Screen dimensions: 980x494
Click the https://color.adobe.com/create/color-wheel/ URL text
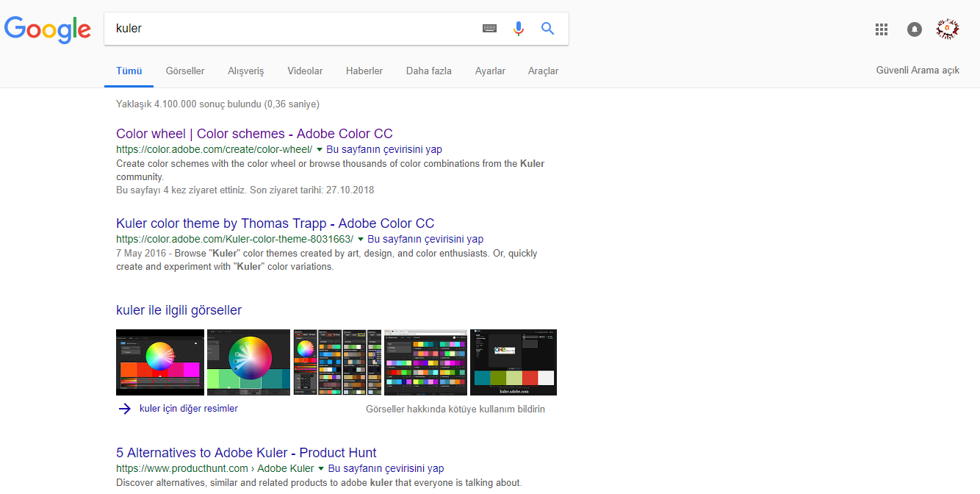click(214, 149)
